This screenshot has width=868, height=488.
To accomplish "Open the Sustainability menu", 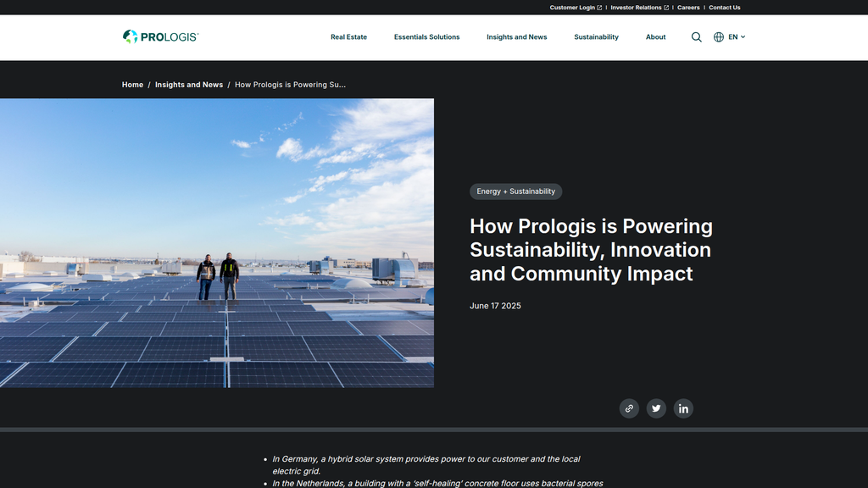I will [x=596, y=37].
